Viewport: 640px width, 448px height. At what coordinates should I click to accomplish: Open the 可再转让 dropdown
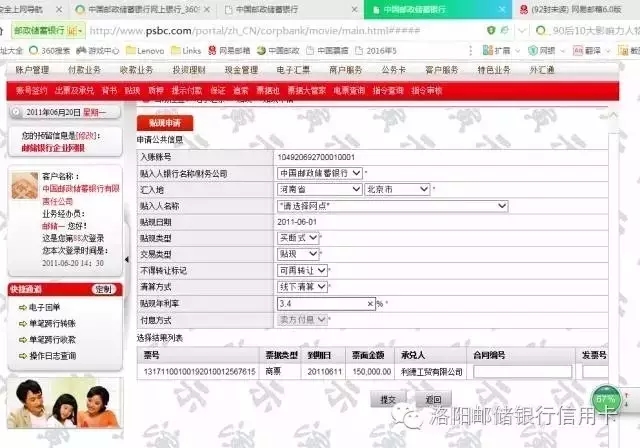tap(302, 271)
